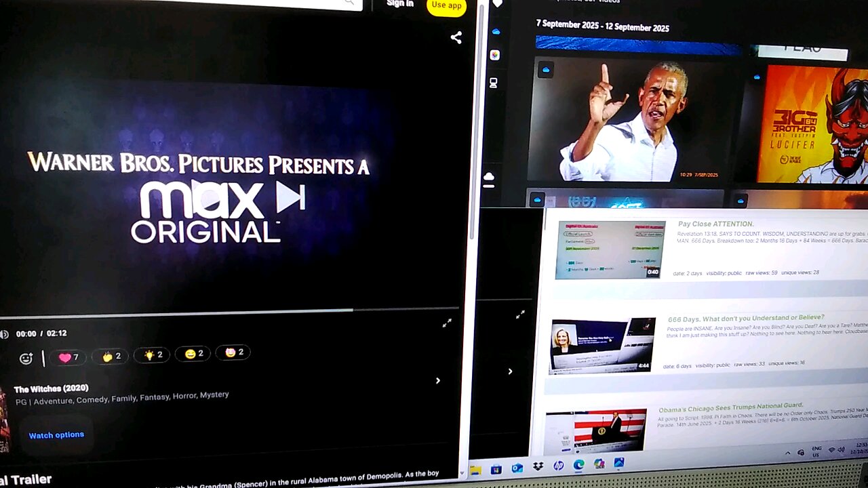
Task: Open Dropbox from the taskbar
Action: pyautogui.click(x=538, y=466)
